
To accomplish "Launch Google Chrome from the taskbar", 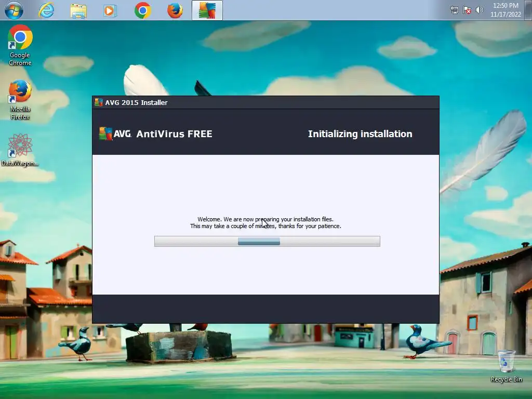I will [143, 10].
